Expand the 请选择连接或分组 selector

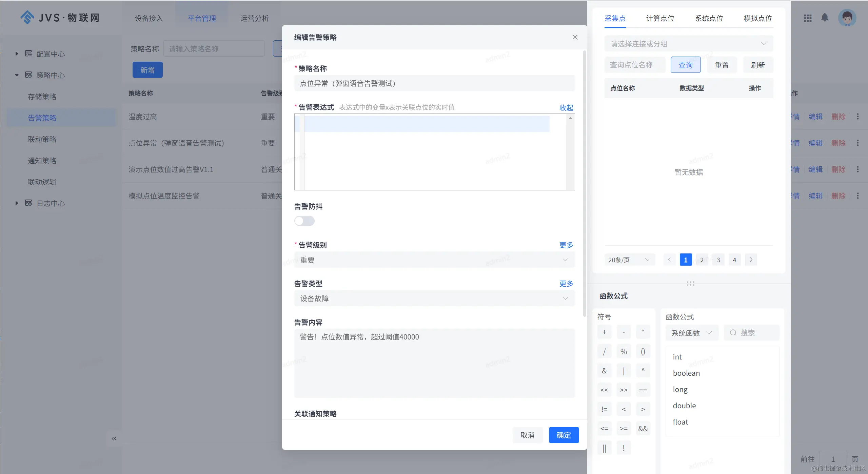688,44
